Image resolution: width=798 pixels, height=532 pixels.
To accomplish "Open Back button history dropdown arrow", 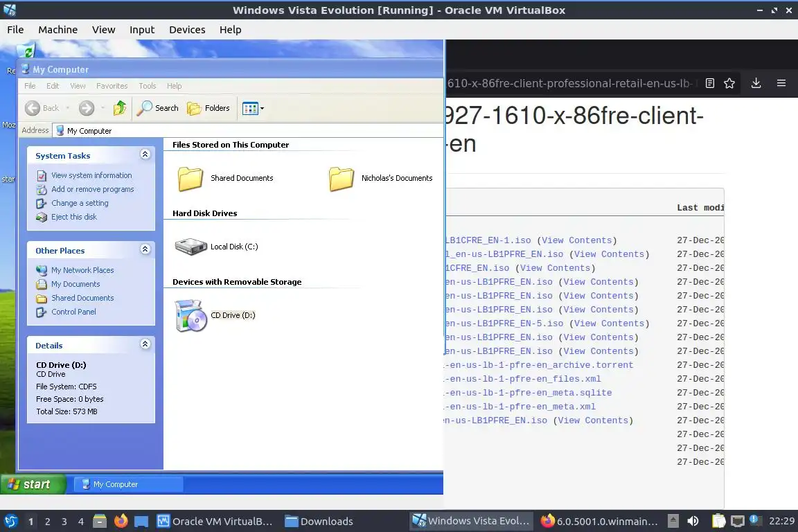I will point(68,108).
